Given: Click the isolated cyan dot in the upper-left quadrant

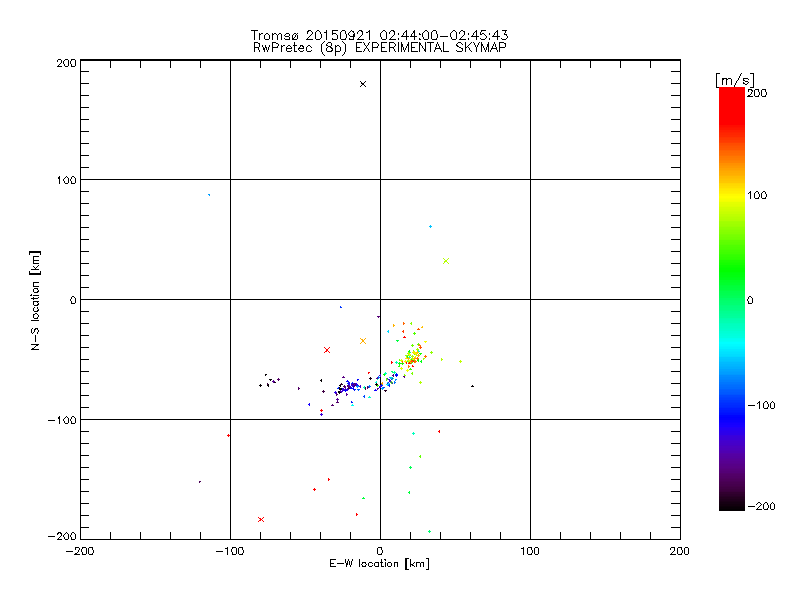Looking at the screenshot, I should point(209,195).
